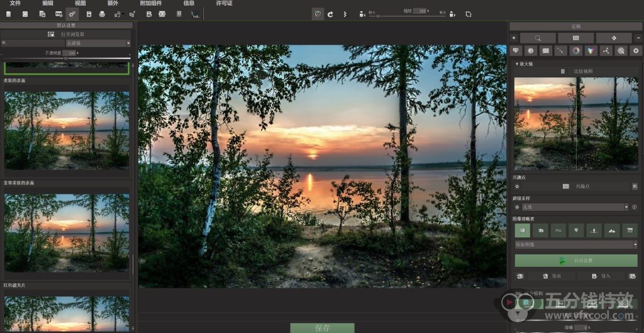Image resolution: width=644 pixels, height=333 pixels.
Task: Click the floppy disk save toolbar icon
Action: (x=89, y=14)
